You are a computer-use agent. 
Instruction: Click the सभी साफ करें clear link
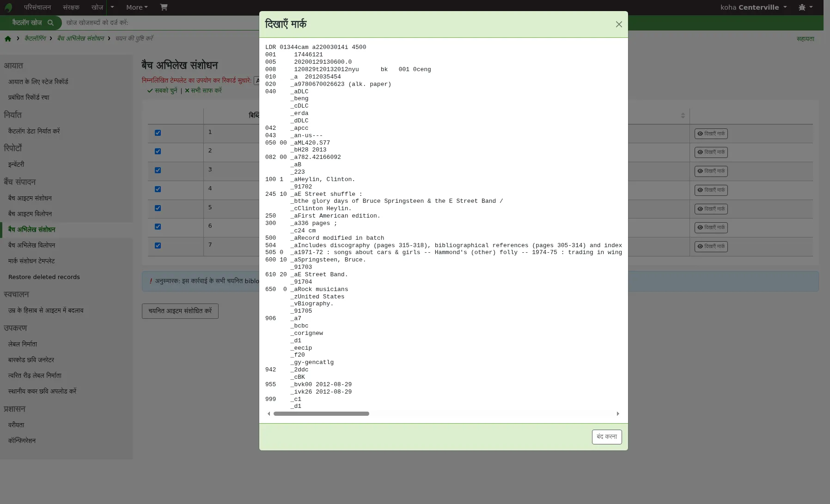pyautogui.click(x=203, y=91)
